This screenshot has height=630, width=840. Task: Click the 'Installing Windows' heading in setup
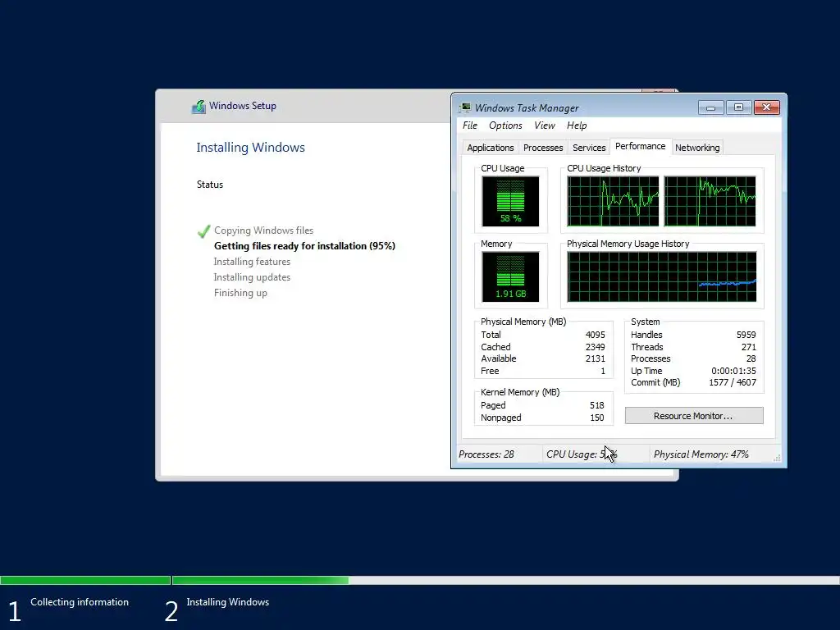tap(250, 148)
